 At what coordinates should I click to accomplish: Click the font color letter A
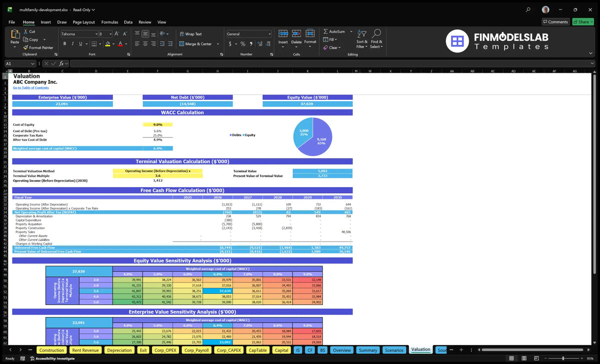(120, 44)
